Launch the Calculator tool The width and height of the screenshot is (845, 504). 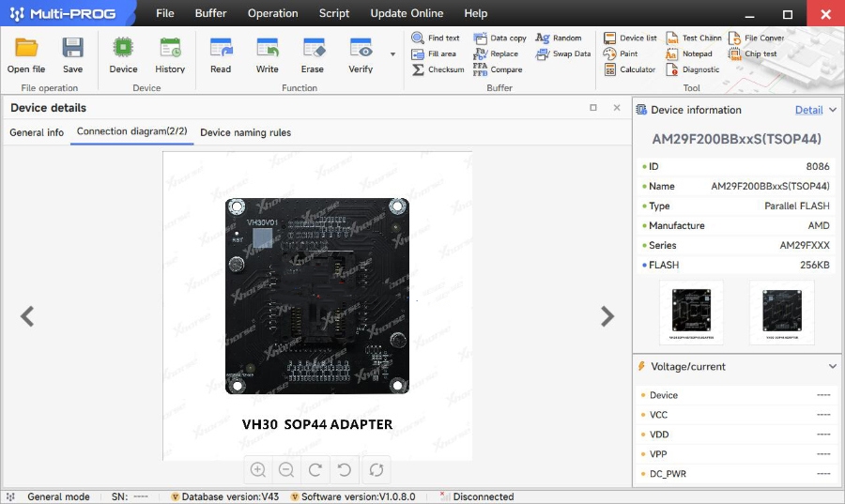pyautogui.click(x=629, y=69)
